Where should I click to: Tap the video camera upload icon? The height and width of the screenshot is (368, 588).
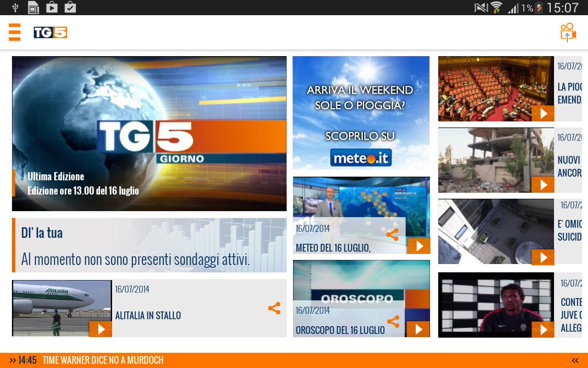tap(568, 32)
